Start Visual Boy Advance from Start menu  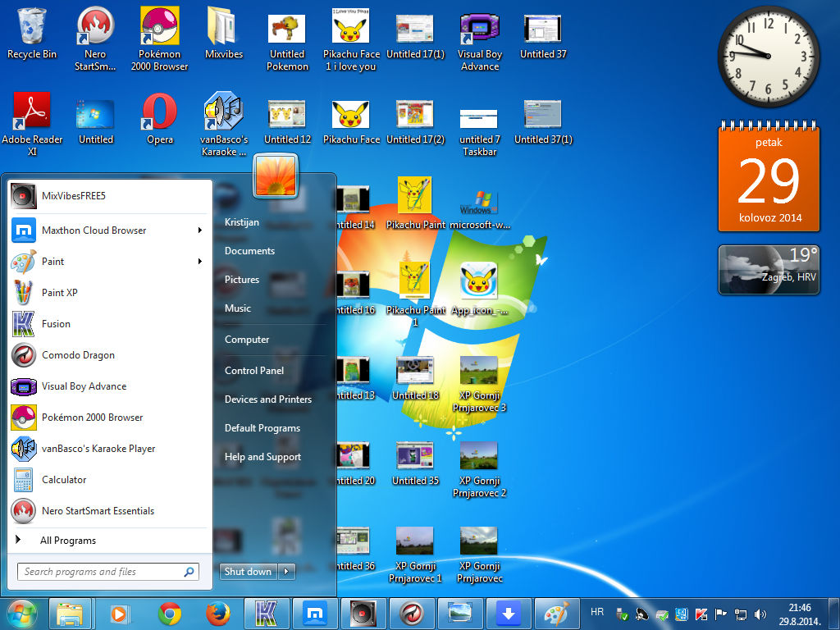pyautogui.click(x=109, y=386)
